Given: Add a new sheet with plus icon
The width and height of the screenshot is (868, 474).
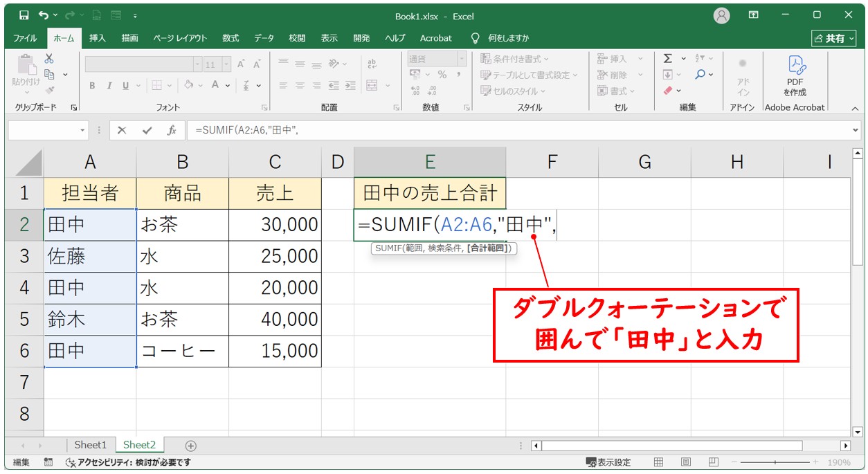Looking at the screenshot, I should pyautogui.click(x=191, y=446).
